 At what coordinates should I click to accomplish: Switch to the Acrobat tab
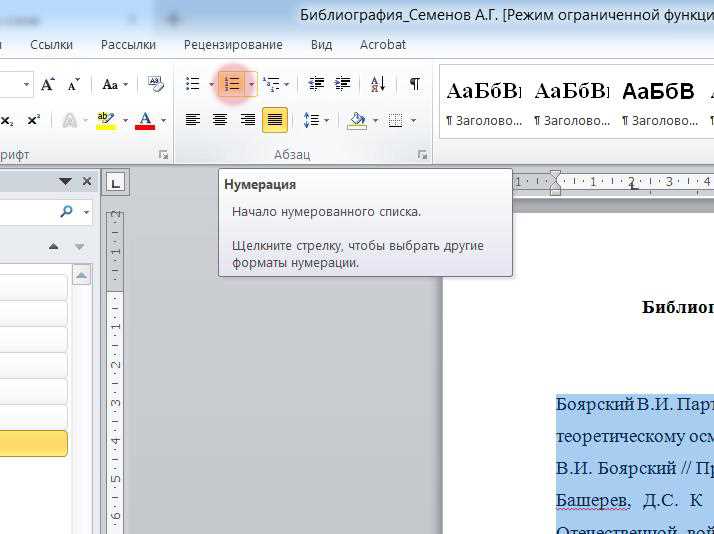(383, 45)
